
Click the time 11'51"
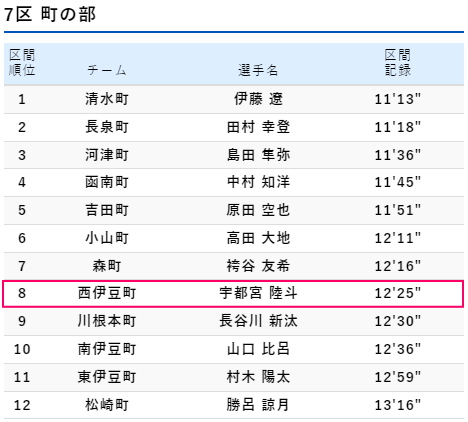pyautogui.click(x=398, y=210)
